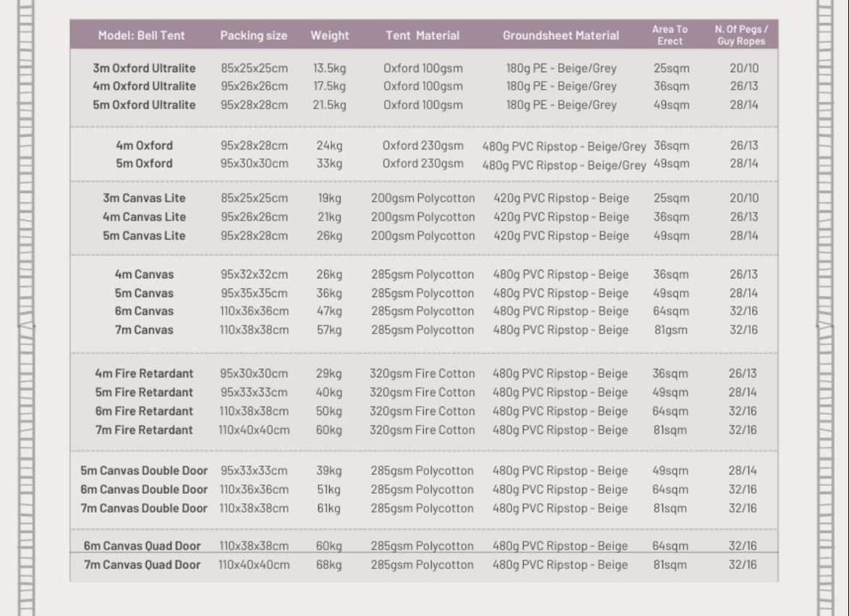Viewport: 849px width, 616px height.
Task: Select the '7m Canvas Quad Door' model name
Action: (x=142, y=565)
